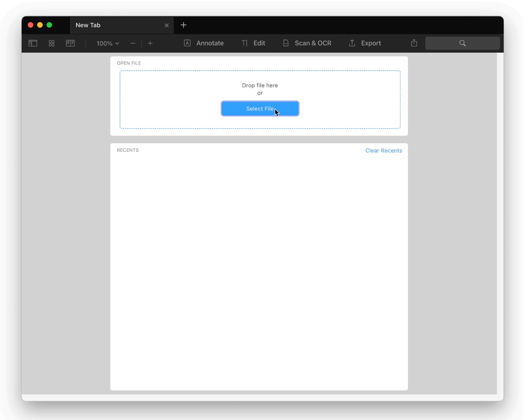This screenshot has width=523, height=420.
Task: Toggle the sidebar panel icon
Action: (x=33, y=43)
